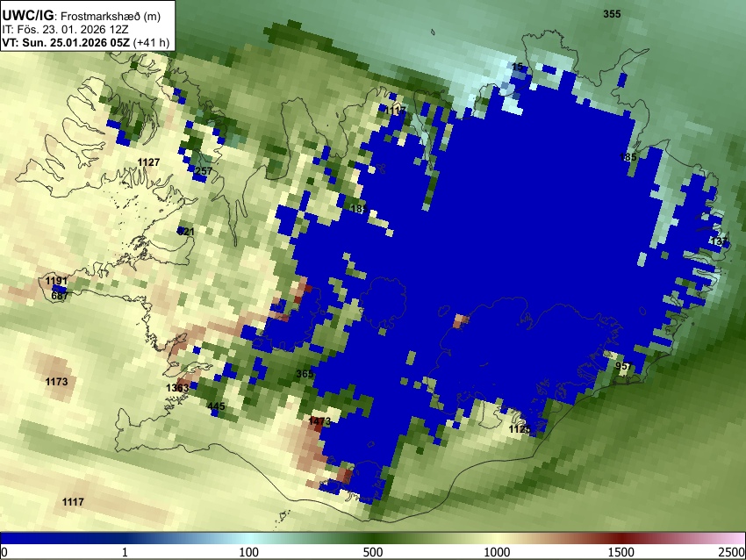Click the (+41 h) forecast offset
Screen dimensions: 746x560
[151, 42]
